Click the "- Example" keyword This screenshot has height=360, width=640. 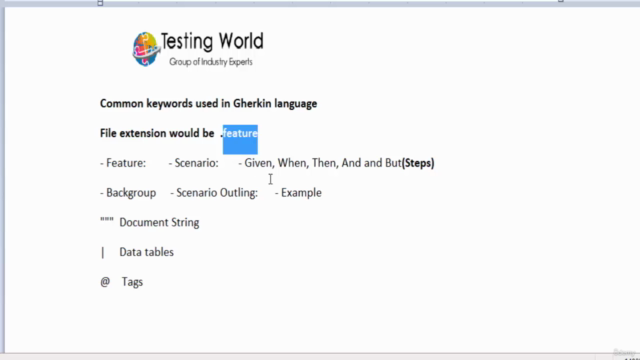pos(298,193)
